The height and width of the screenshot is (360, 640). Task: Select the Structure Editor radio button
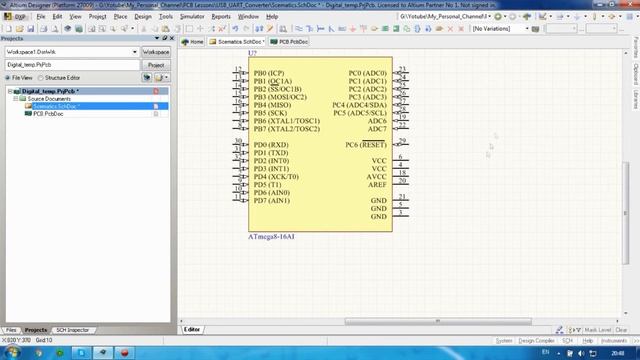pyautogui.click(x=40, y=78)
